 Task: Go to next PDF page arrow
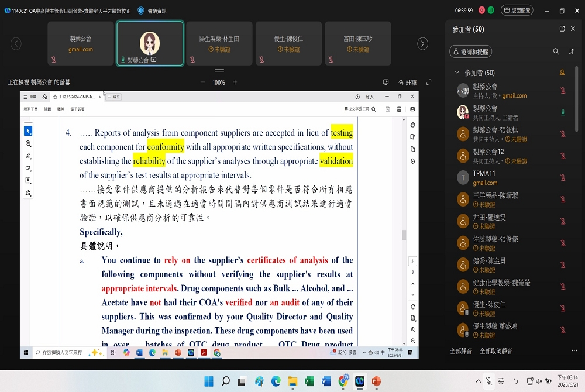point(412,295)
